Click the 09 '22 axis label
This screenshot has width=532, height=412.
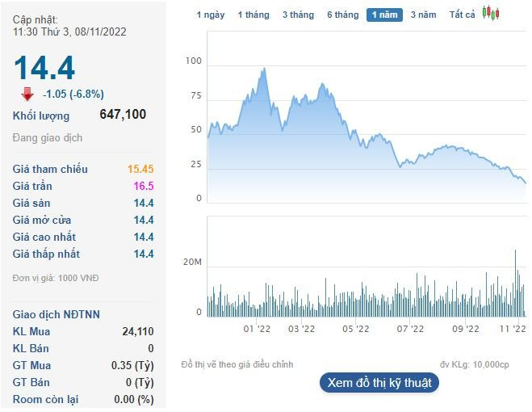(466, 329)
